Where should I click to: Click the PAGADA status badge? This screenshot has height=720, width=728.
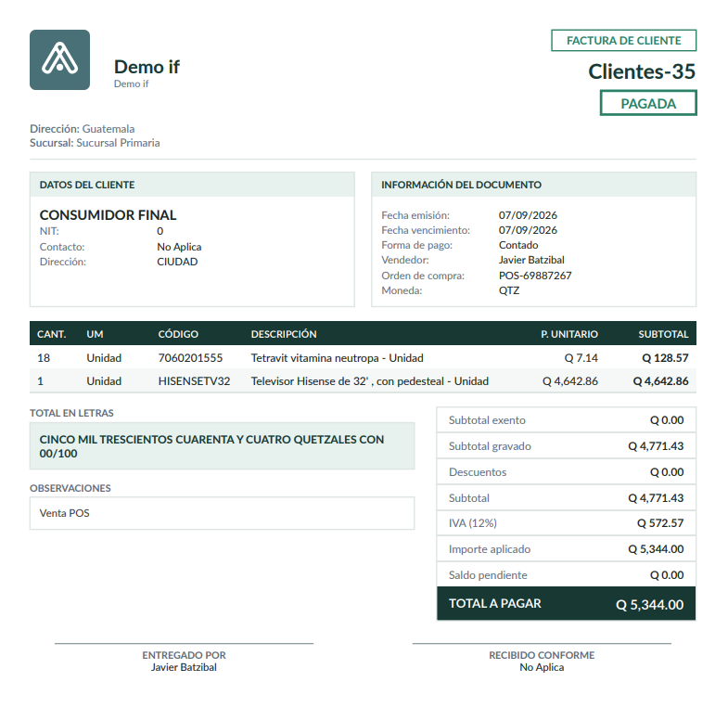[648, 103]
